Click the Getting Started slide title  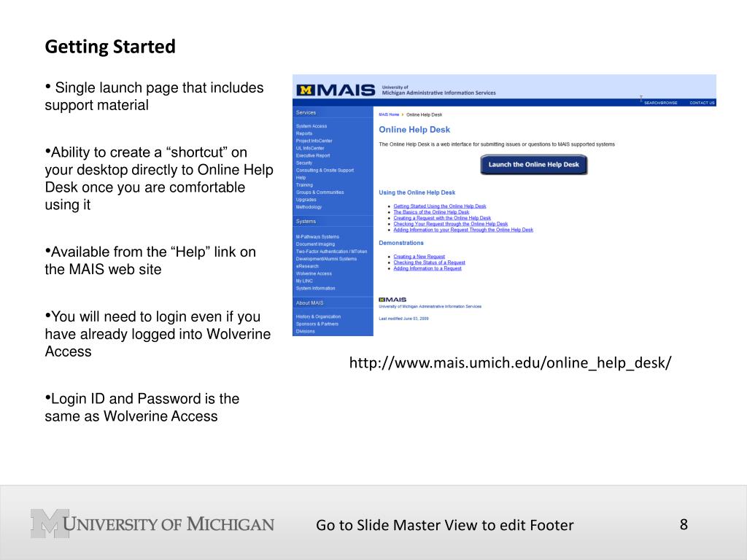click(x=110, y=47)
